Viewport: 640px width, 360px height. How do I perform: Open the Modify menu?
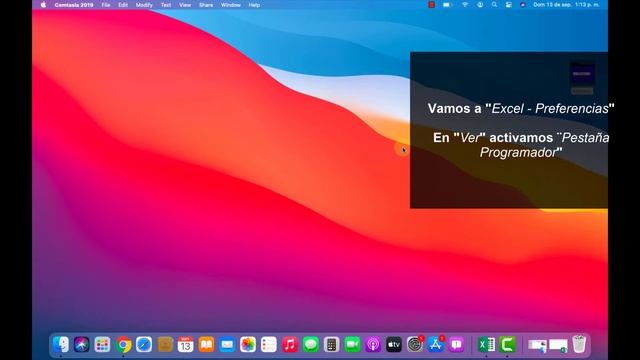tap(144, 5)
